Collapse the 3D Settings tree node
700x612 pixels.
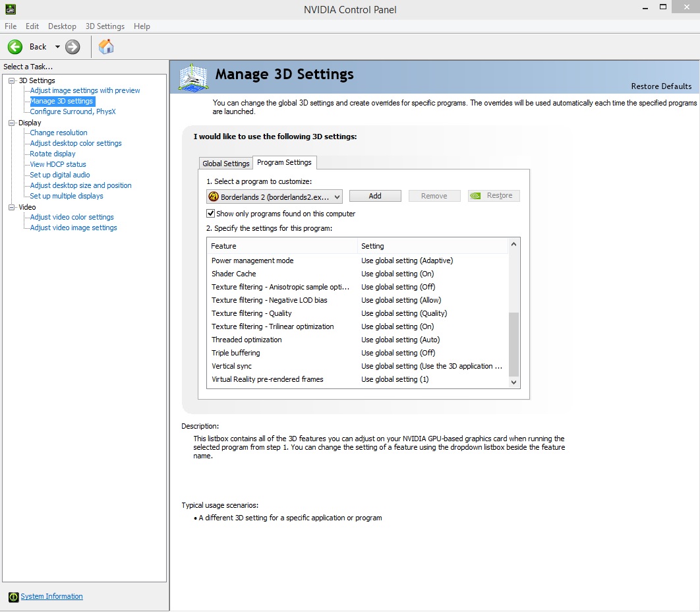coord(12,81)
